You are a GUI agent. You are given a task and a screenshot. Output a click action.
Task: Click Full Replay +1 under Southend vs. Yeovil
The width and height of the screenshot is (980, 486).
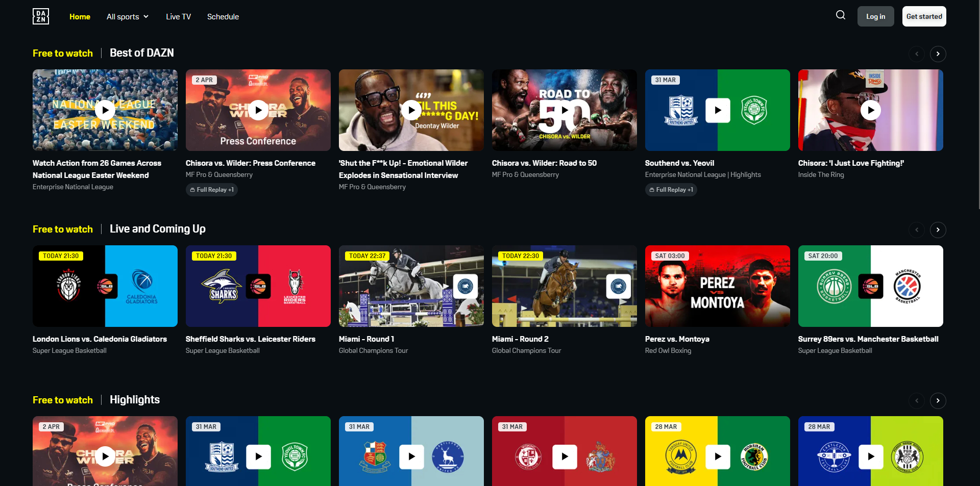point(671,189)
